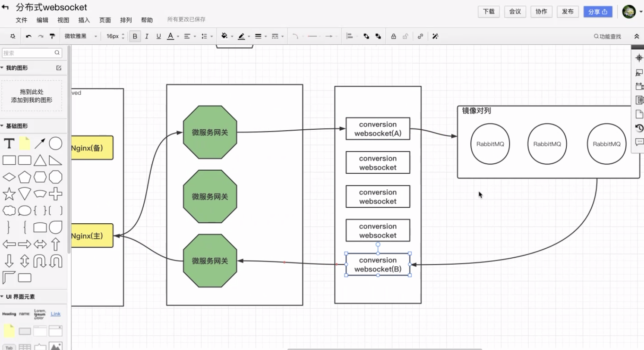Click the magic wand beautify icon
644x350 pixels.
[435, 37]
